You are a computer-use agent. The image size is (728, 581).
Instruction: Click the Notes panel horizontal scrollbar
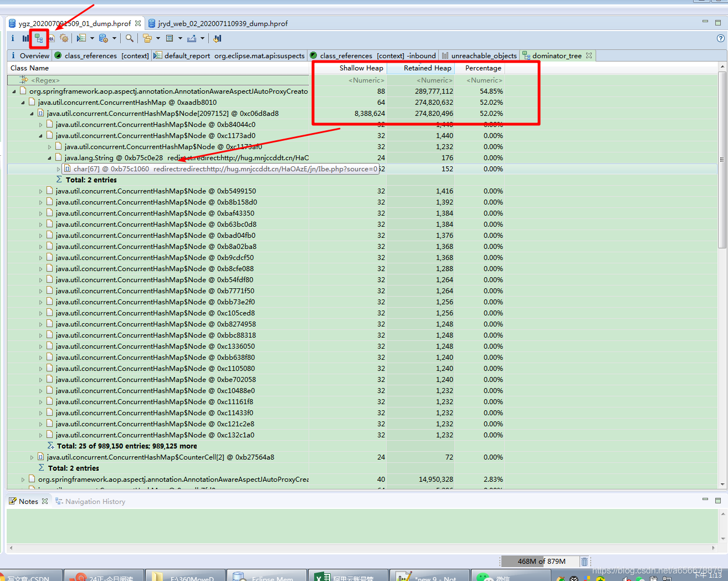(x=361, y=548)
